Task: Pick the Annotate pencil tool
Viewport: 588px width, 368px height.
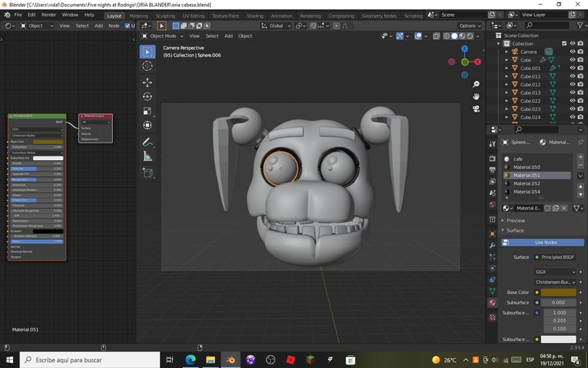Action: pos(148,142)
